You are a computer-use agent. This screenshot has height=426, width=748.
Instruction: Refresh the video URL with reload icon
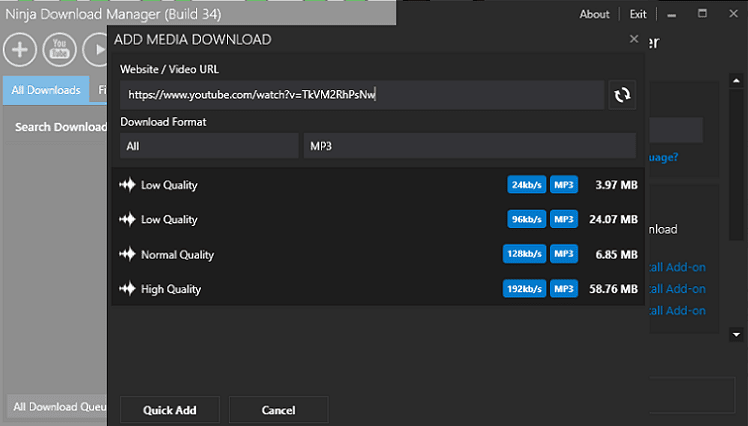point(622,95)
